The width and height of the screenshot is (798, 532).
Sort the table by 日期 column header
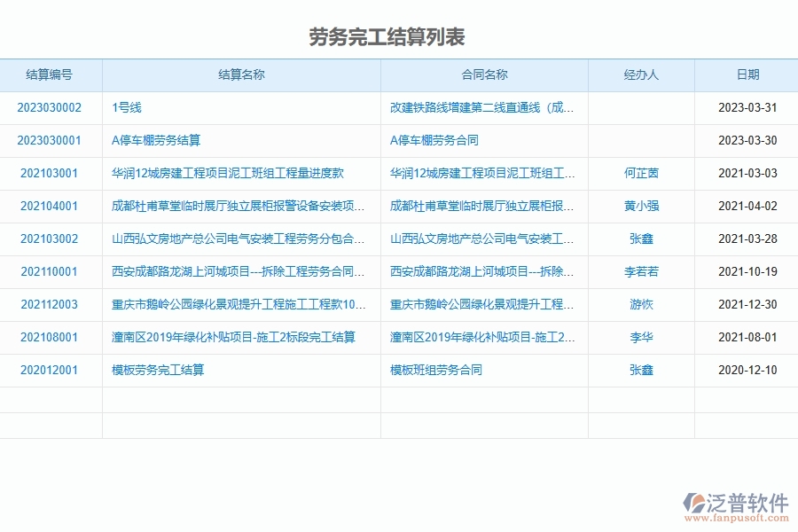(x=747, y=75)
